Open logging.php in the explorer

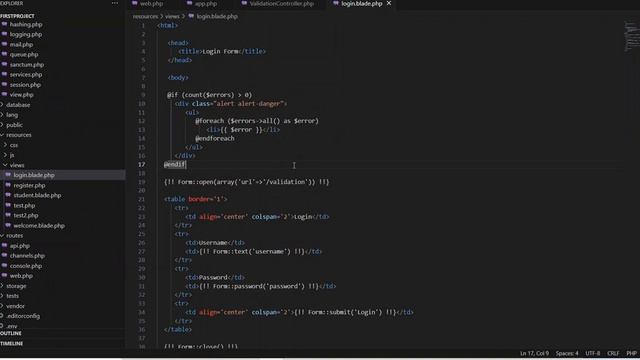[26, 35]
